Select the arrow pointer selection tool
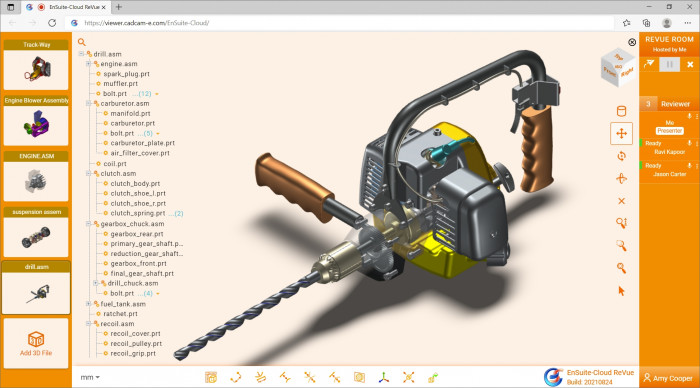Screen dimensions: 700x388 (621, 291)
